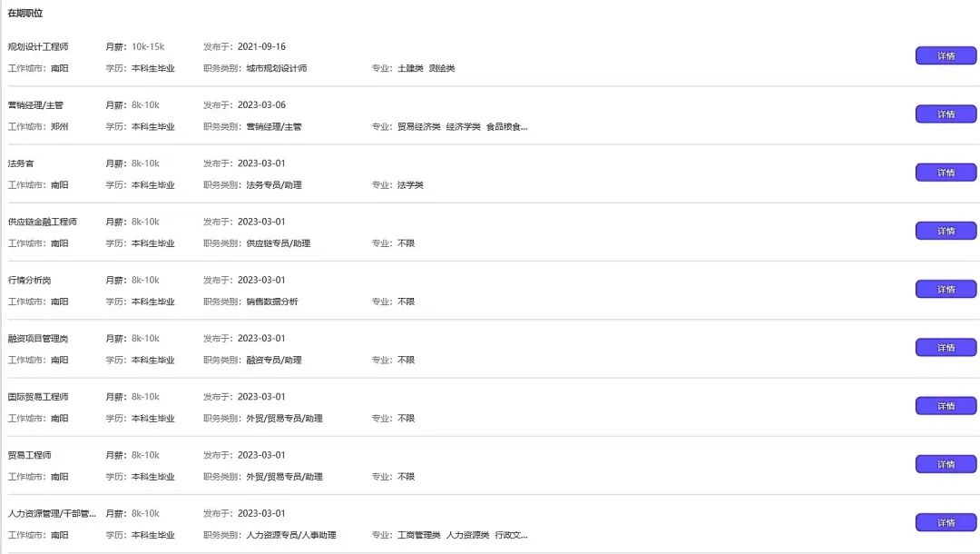Screen dimensions: 980x554
Task: Select the 融资项目管理岗 title
Action: [38, 339]
